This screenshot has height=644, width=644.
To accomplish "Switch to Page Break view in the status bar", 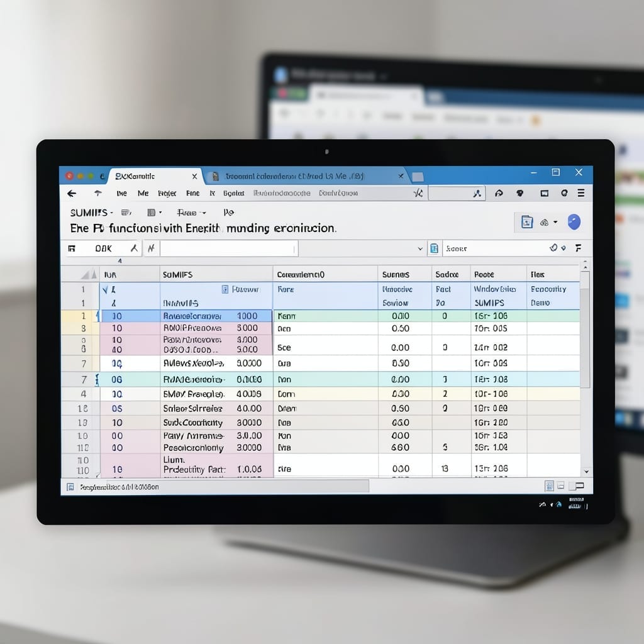I will tap(577, 486).
